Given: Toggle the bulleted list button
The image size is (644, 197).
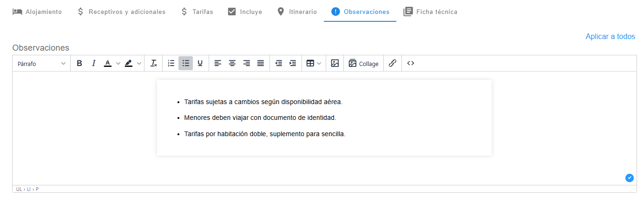Looking at the screenshot, I should click(185, 63).
